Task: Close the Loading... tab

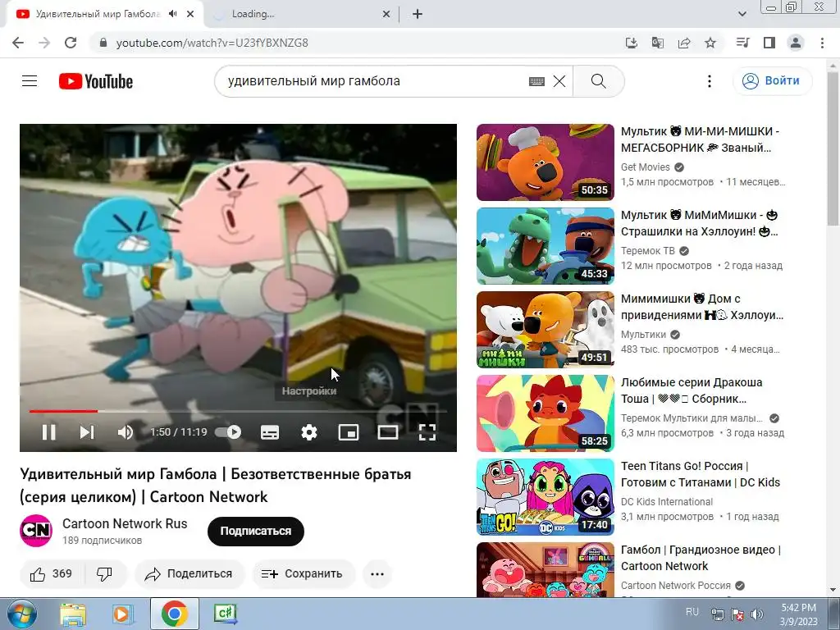Action: click(386, 14)
